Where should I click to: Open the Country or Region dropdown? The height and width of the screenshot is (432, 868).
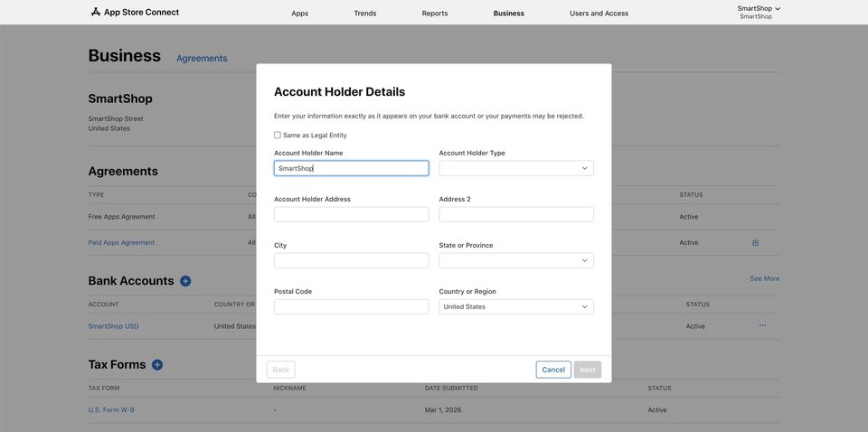point(516,307)
